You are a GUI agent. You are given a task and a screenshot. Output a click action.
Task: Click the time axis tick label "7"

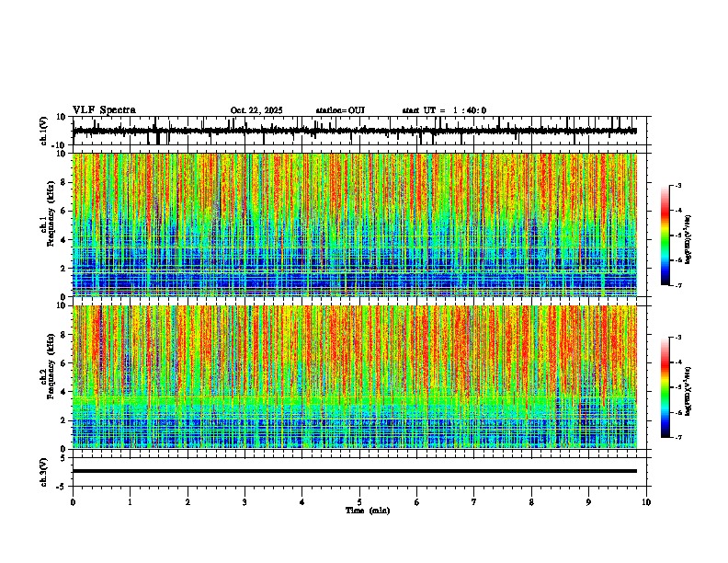474,502
